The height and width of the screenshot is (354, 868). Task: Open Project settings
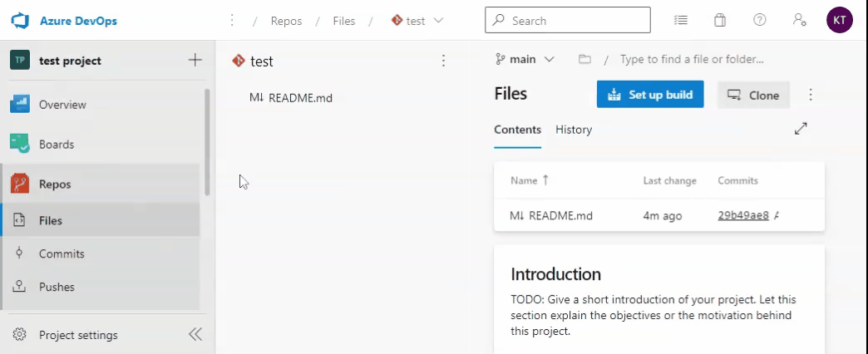tap(79, 335)
